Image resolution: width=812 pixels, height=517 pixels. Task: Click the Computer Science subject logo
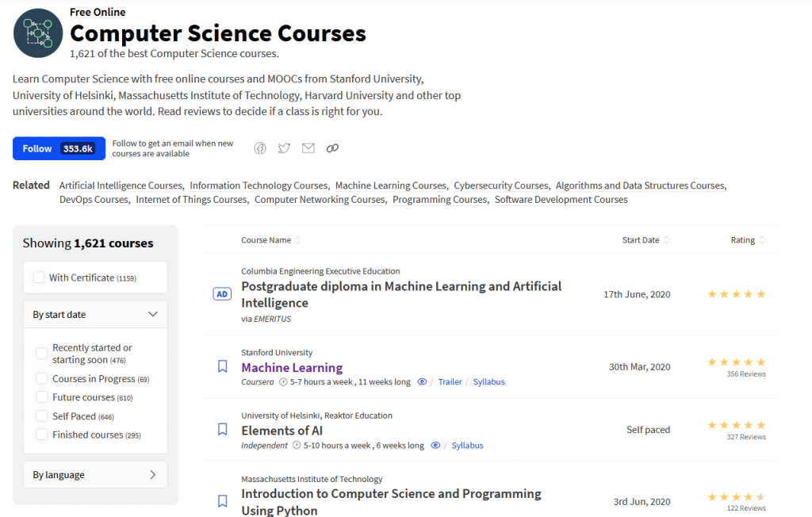coord(38,33)
